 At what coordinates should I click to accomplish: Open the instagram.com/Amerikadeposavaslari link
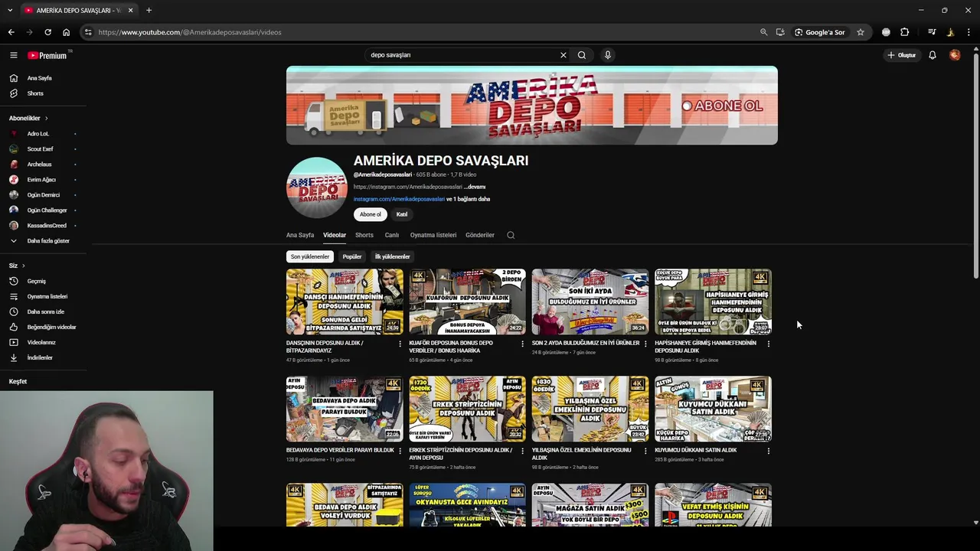[399, 199]
